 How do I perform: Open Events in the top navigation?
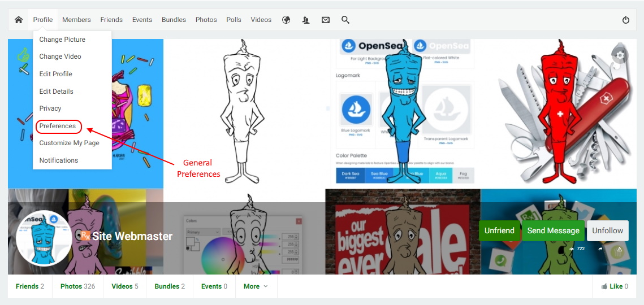[x=142, y=20]
